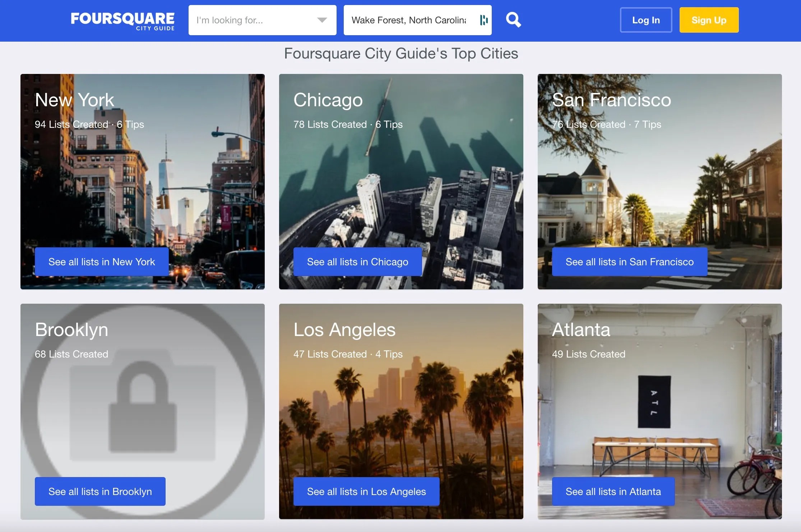Open See all lists in New York

pos(102,262)
